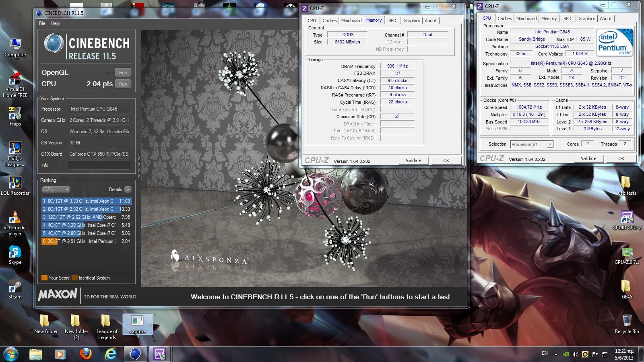The height and width of the screenshot is (362, 644).
Task: Click the EN language indicator in taskbar
Action: pos(545,353)
